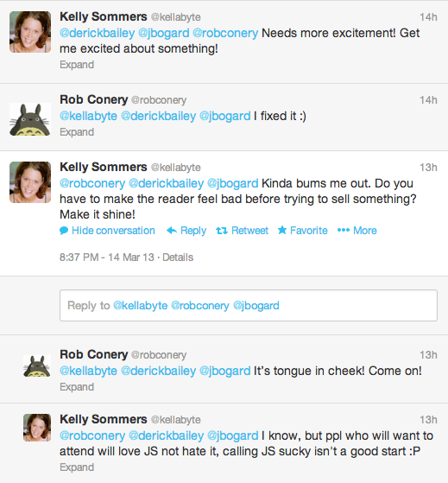
Task: Open Kelly Sommers avatar on the top tweet
Action: click(x=30, y=32)
